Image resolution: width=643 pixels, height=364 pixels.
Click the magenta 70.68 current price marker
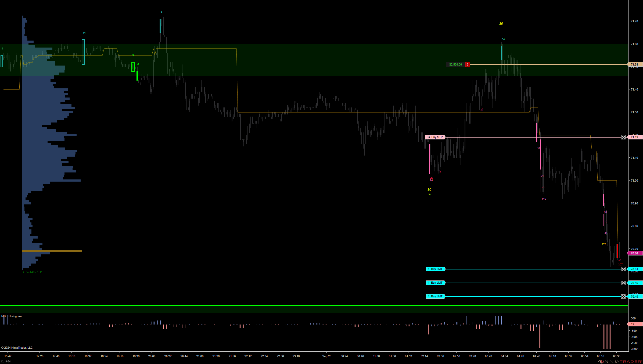(x=635, y=253)
